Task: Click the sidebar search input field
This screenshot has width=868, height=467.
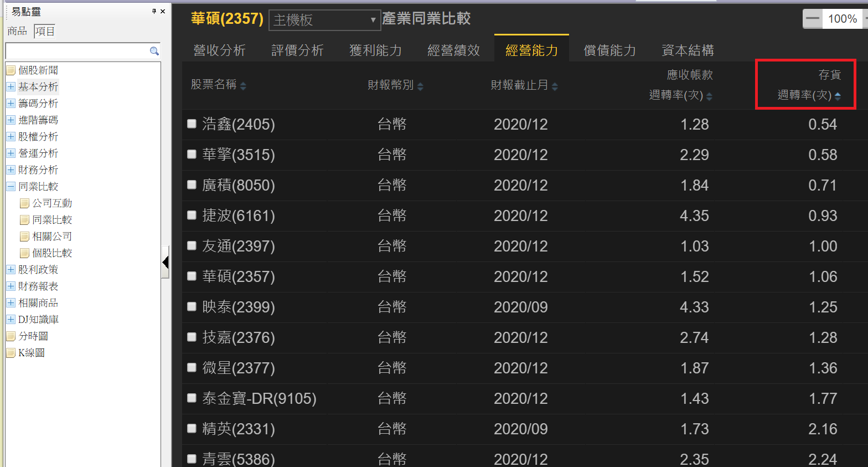Action: tap(76, 51)
